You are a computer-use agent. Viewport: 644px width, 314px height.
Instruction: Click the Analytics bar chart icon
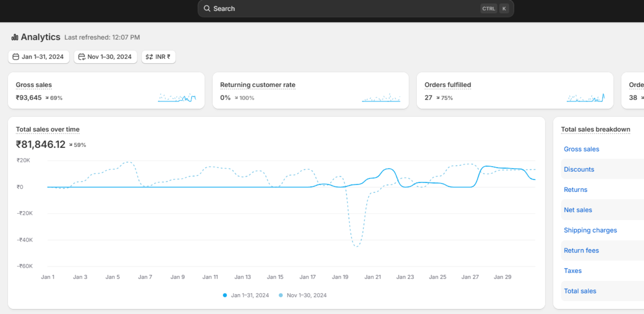coord(15,37)
